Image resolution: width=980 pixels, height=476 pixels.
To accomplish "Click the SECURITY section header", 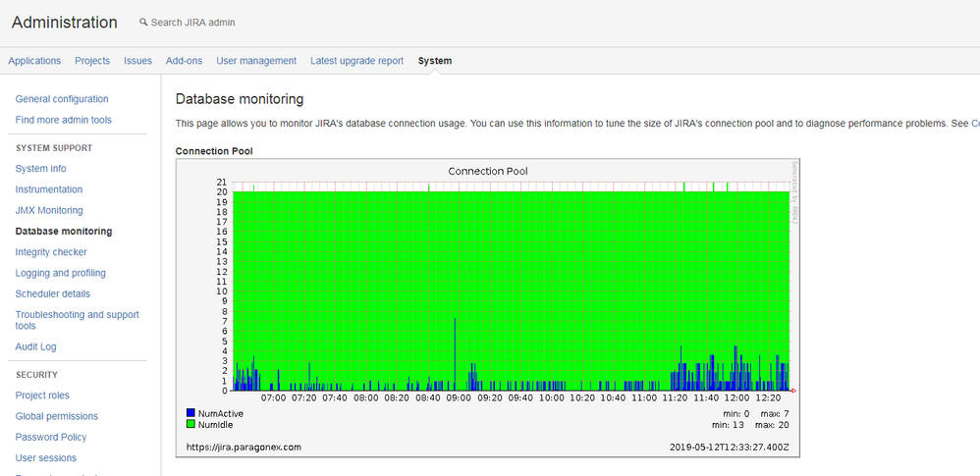I will 37,375.
